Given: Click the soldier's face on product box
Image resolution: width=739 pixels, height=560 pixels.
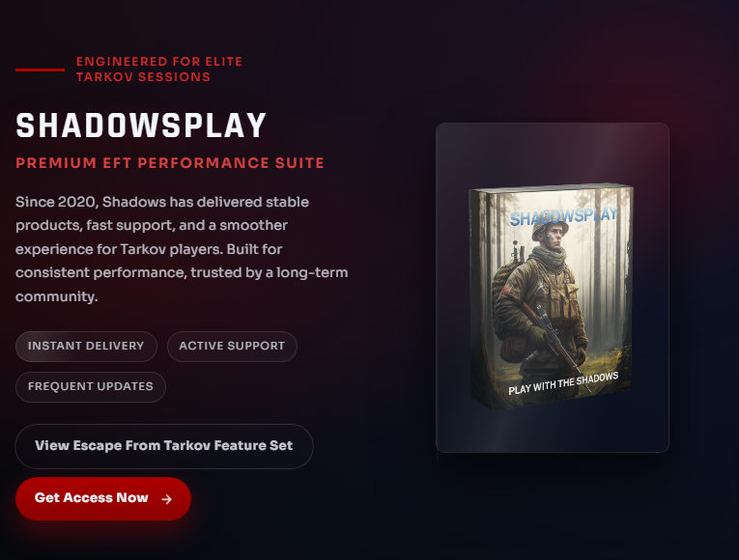Looking at the screenshot, I should 554,237.
